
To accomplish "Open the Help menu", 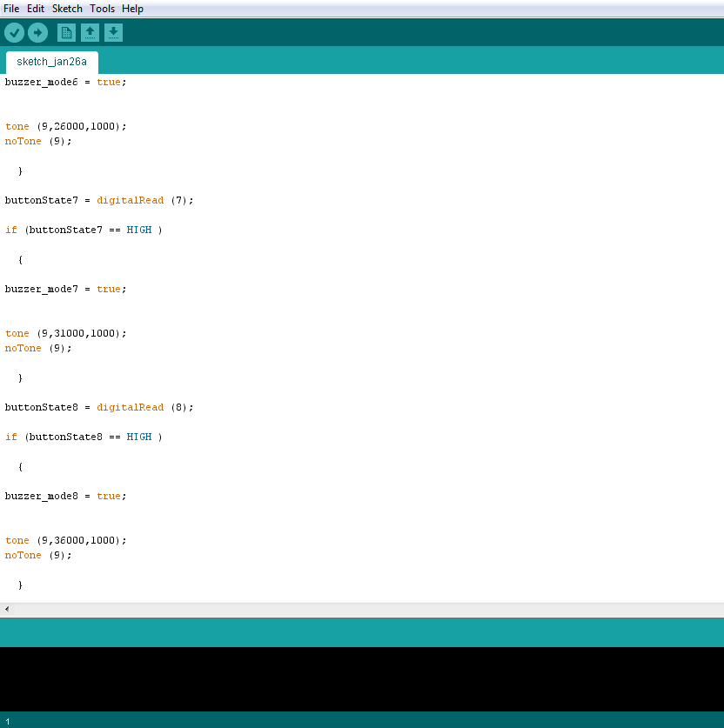I will (132, 9).
